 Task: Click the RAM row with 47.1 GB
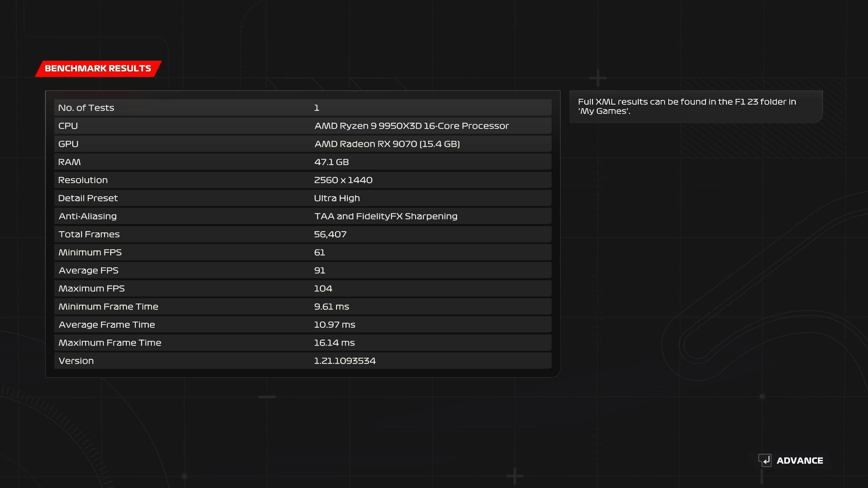302,162
